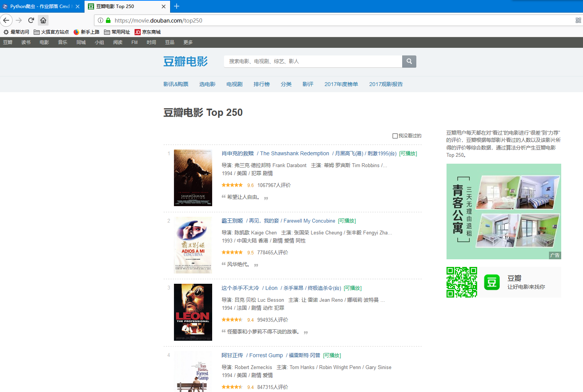Click the movie search input field
The width and height of the screenshot is (583, 392).
313,61
